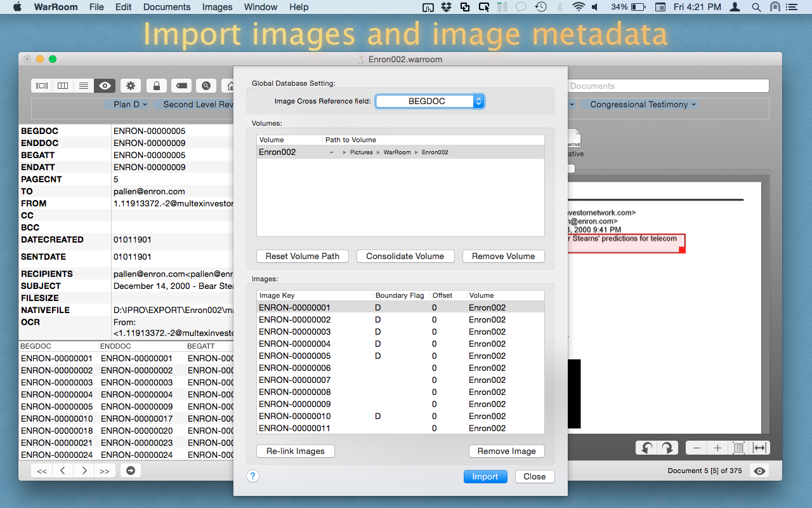Click the blue Import button

[485, 476]
